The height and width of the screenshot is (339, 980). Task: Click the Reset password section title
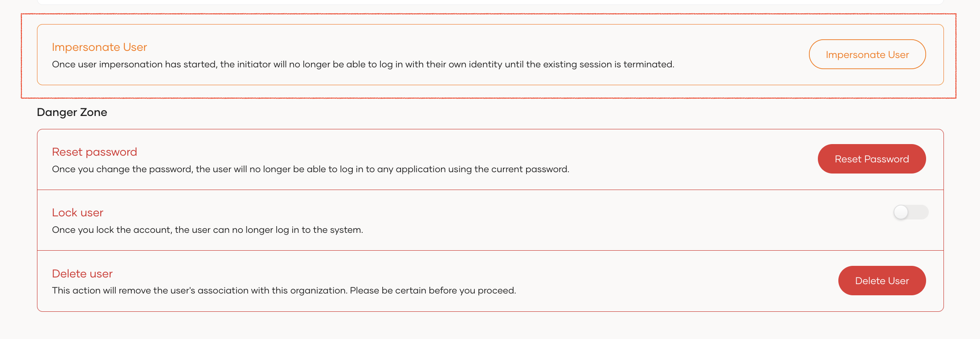click(x=94, y=152)
